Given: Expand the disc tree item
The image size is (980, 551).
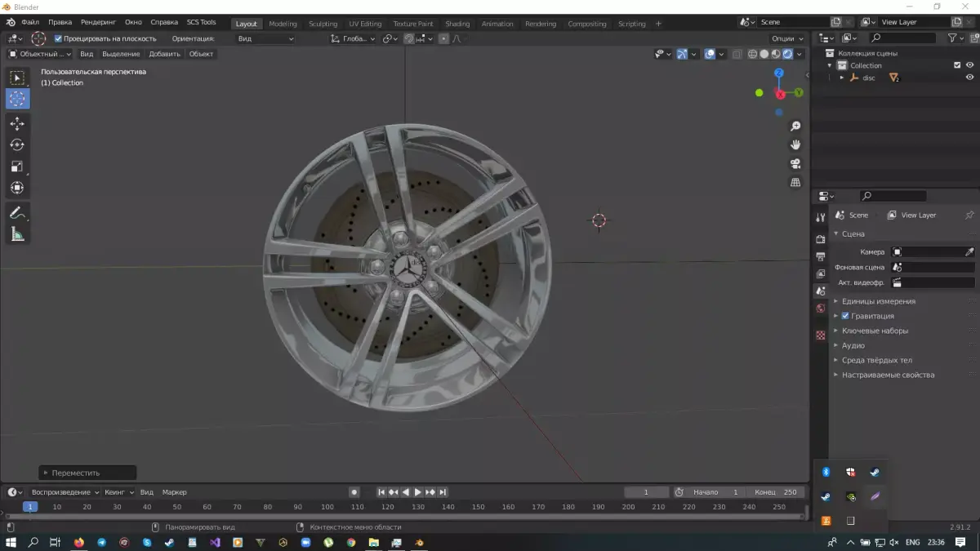Looking at the screenshot, I should [842, 78].
